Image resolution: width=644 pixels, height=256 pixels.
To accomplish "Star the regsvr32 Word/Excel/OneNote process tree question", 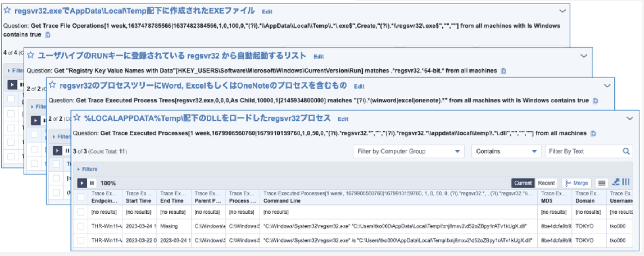I will tap(53, 85).
